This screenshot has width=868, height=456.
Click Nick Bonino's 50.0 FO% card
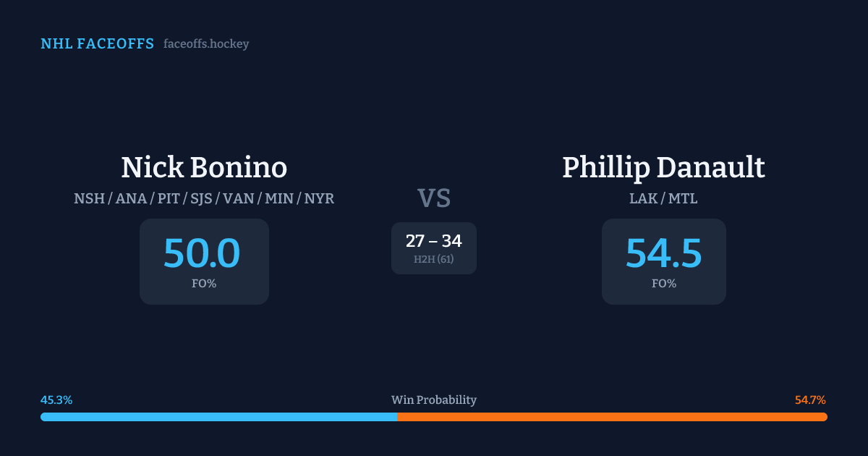pyautogui.click(x=204, y=261)
